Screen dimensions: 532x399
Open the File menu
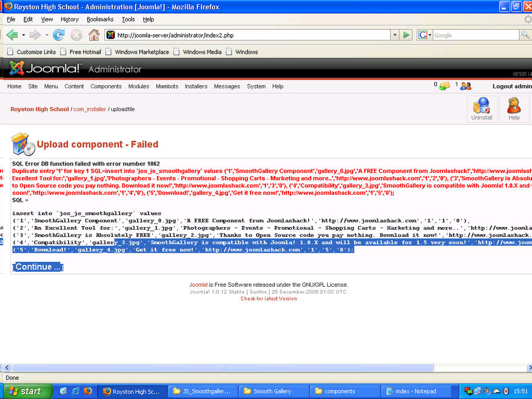click(x=11, y=19)
